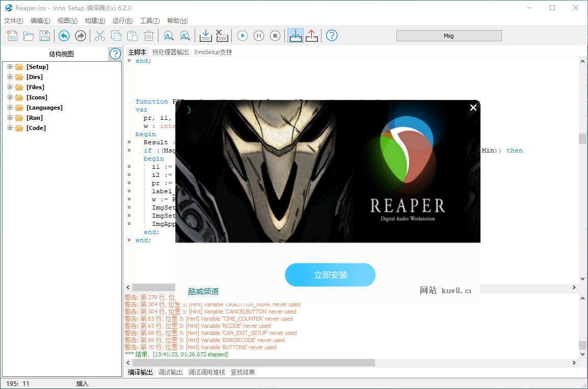Viewport: 588px width, 389px height.
Task: Expand the [Files] section node
Action: pyautogui.click(x=10, y=87)
